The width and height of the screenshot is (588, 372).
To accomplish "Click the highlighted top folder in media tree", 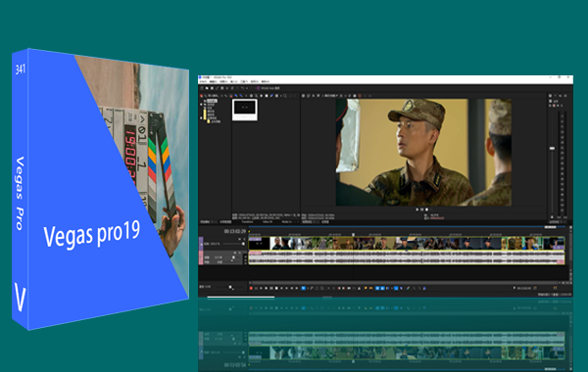I will [x=212, y=101].
